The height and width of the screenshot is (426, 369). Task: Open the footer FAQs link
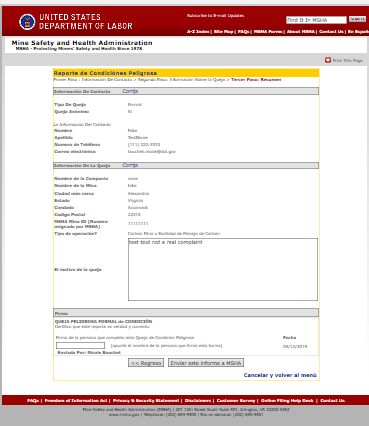33,401
